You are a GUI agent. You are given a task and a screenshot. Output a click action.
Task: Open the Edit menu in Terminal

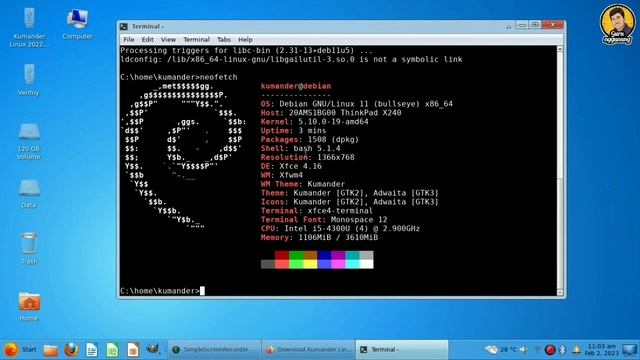tap(147, 40)
